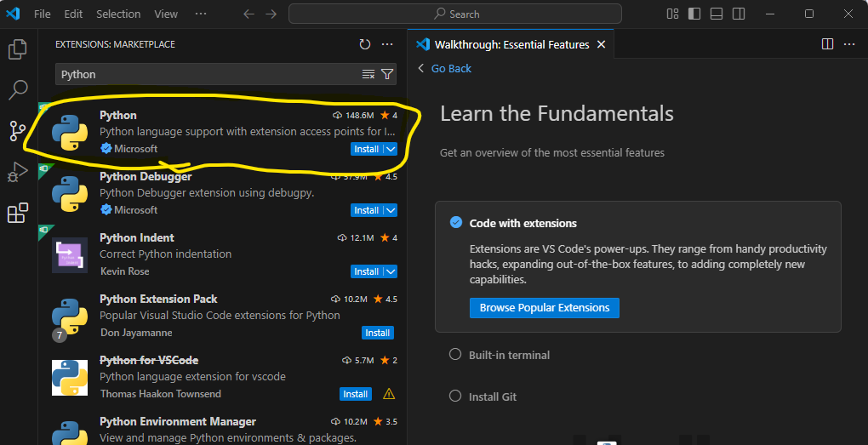
Task: Click the command center Search box
Action: pyautogui.click(x=455, y=14)
